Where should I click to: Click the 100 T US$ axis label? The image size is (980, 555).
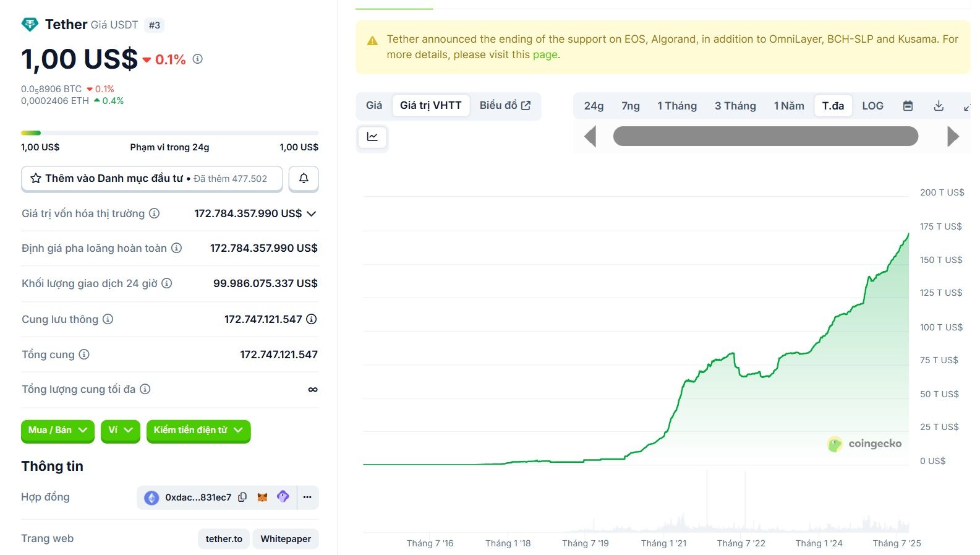point(941,327)
